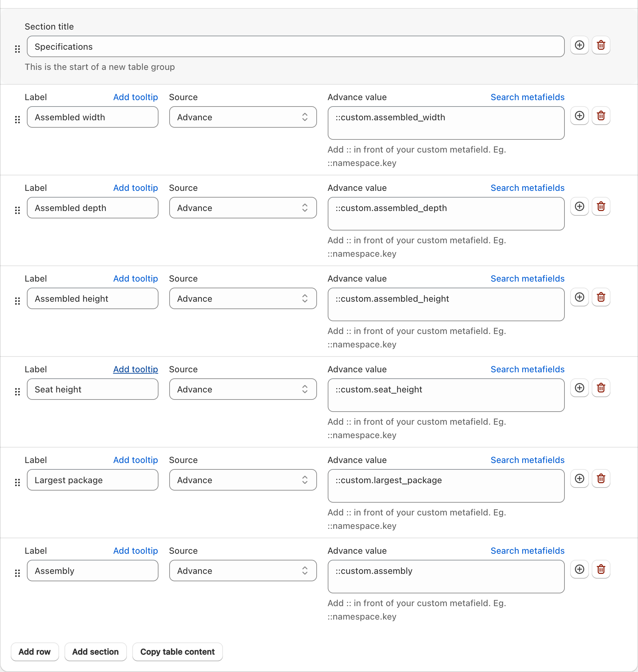
Task: Click the drag handle beside Assembled width
Action: [17, 120]
